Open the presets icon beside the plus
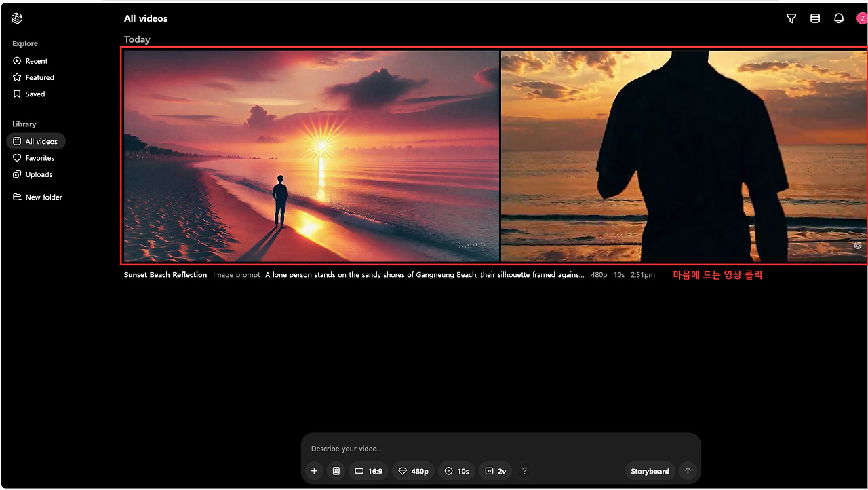The width and height of the screenshot is (868, 490). pyautogui.click(x=336, y=471)
